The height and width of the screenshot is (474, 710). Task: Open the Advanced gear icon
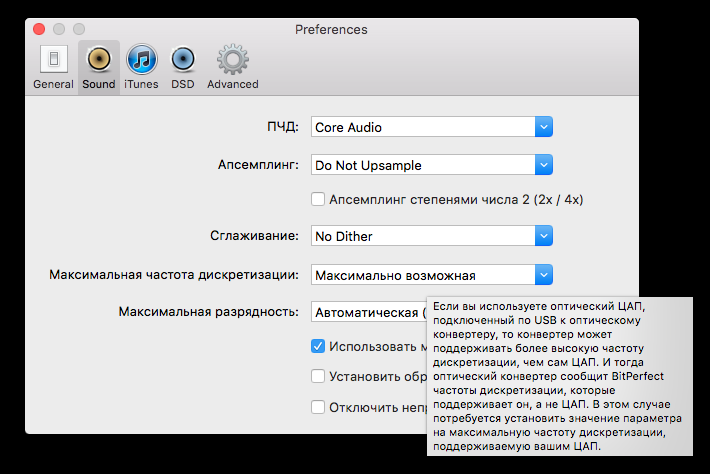click(x=232, y=61)
